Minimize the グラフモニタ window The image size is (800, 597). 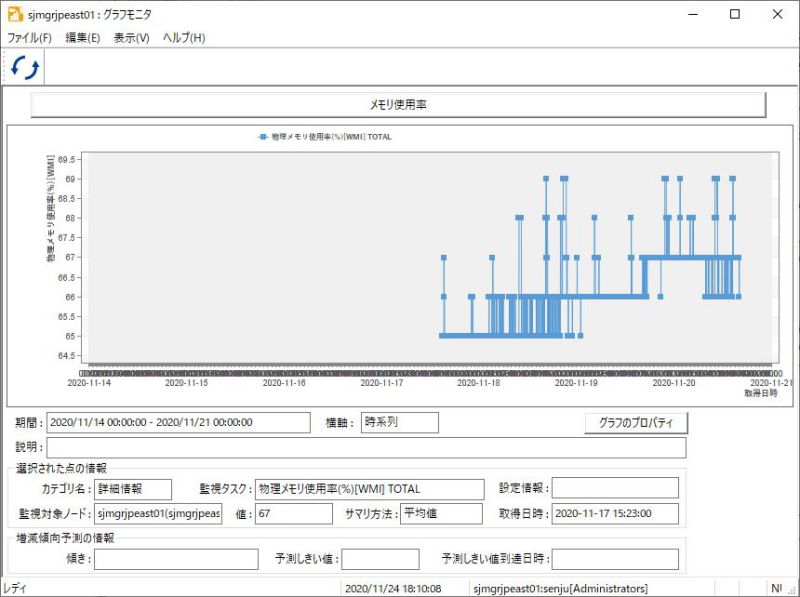(693, 14)
